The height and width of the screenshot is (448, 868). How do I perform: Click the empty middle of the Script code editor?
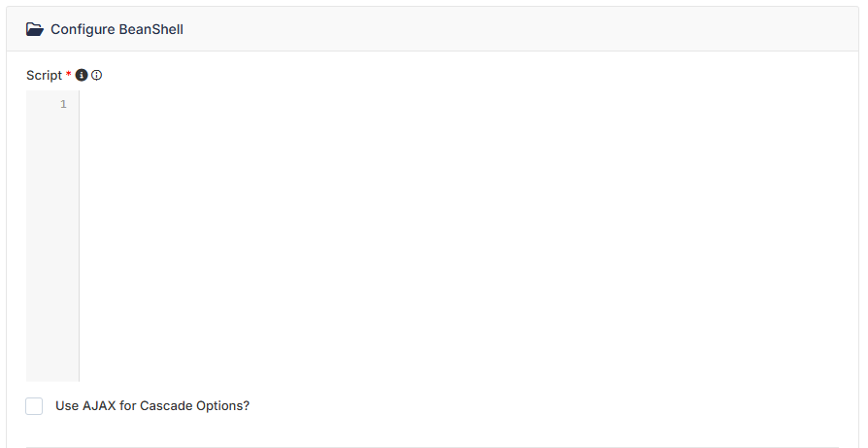click(459, 236)
